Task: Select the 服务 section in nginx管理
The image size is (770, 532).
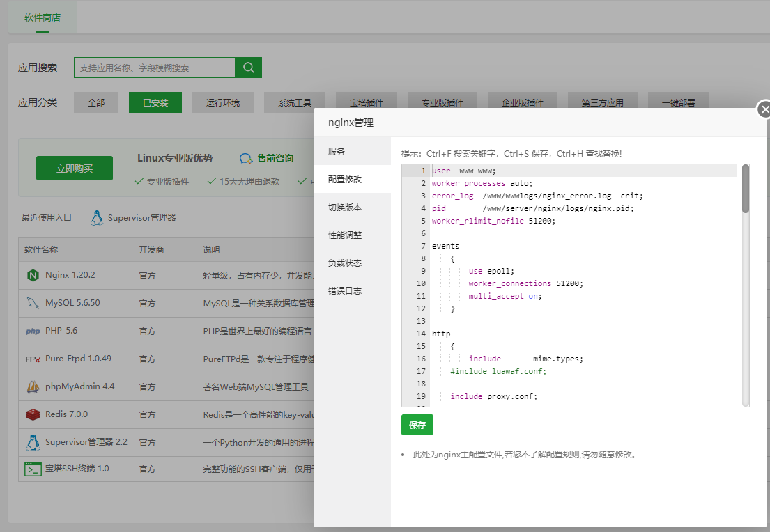Action: pos(353,151)
